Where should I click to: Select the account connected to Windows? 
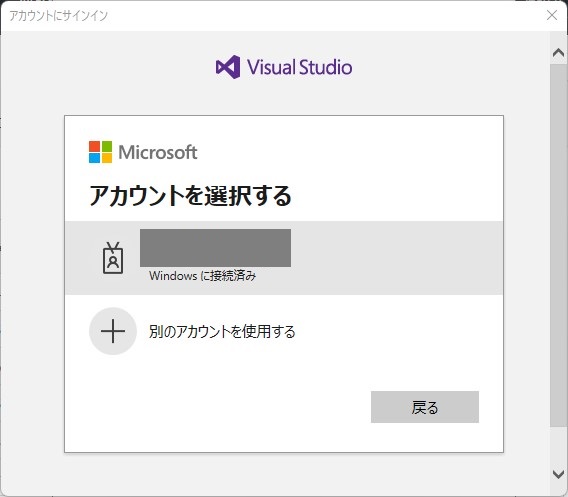click(284, 258)
